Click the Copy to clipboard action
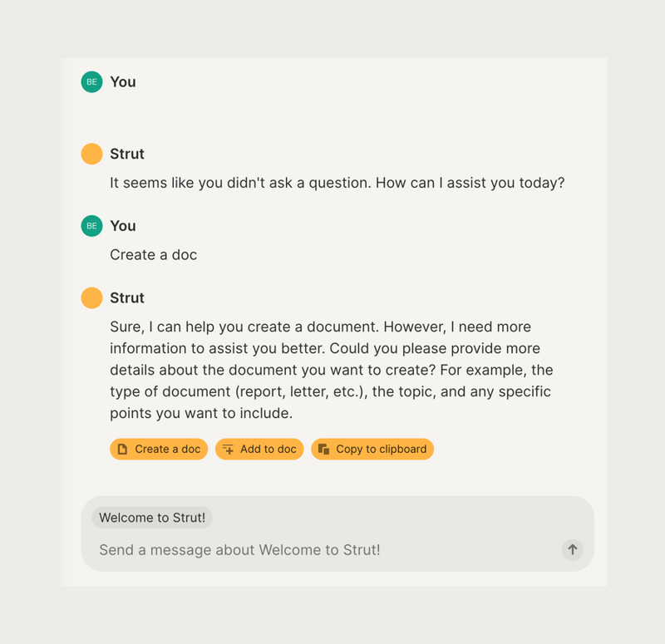 (372, 449)
